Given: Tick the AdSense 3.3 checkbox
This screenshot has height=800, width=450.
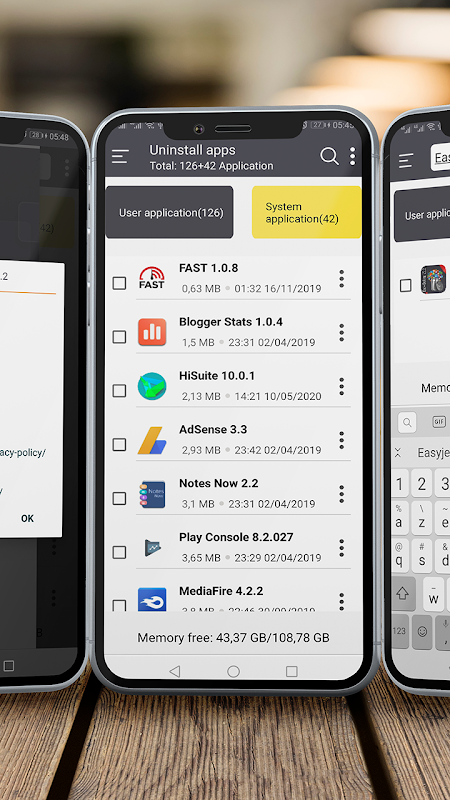Looking at the screenshot, I should 119,444.
